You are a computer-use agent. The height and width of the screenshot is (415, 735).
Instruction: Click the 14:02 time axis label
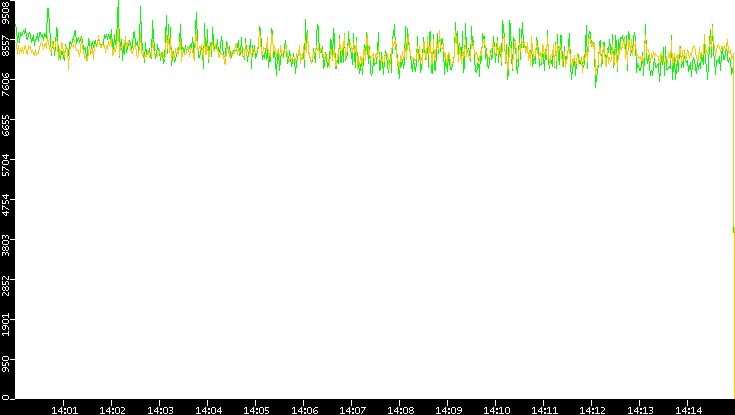(x=112, y=411)
